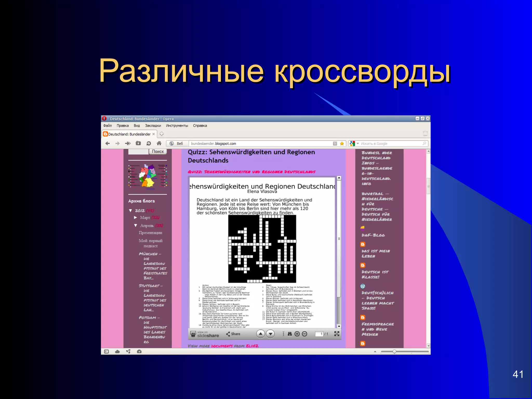Screen dimensions: 532x399
Task: Open Opera Link cloud icon in status bar
Action: pyautogui.click(x=117, y=351)
